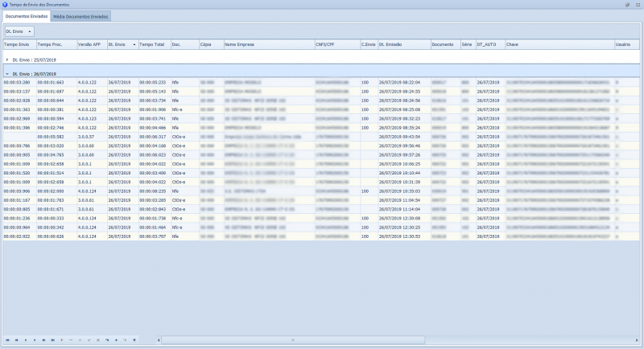644x349 pixels.
Task: Click the Chave column header
Action: click(512, 45)
